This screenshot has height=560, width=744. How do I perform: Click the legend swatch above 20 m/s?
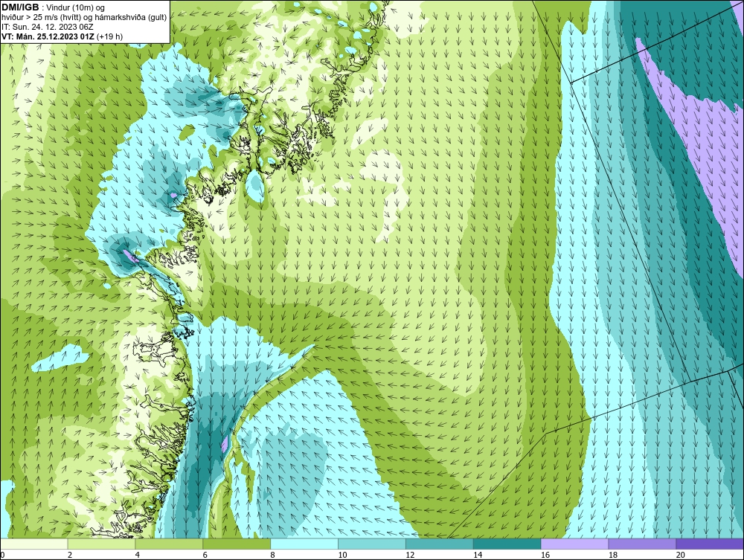tap(710, 544)
